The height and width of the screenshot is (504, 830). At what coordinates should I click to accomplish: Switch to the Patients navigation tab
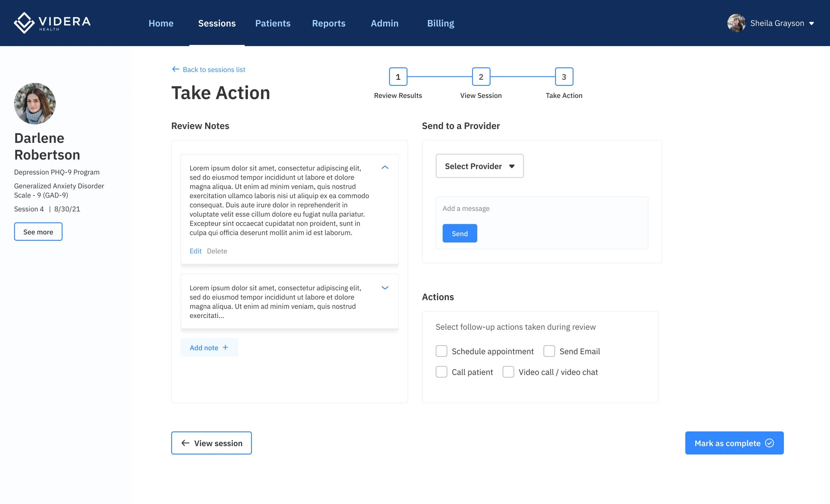(x=273, y=23)
